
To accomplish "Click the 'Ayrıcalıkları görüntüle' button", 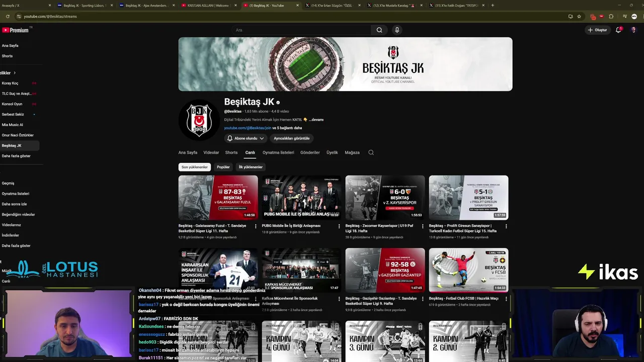I will point(292,138).
